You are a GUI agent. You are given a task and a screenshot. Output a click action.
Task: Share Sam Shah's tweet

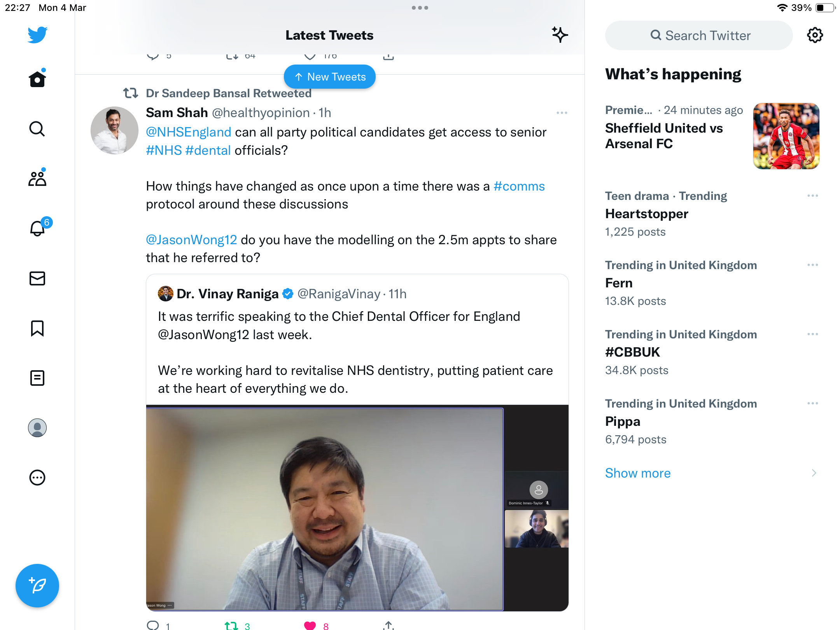pyautogui.click(x=388, y=625)
